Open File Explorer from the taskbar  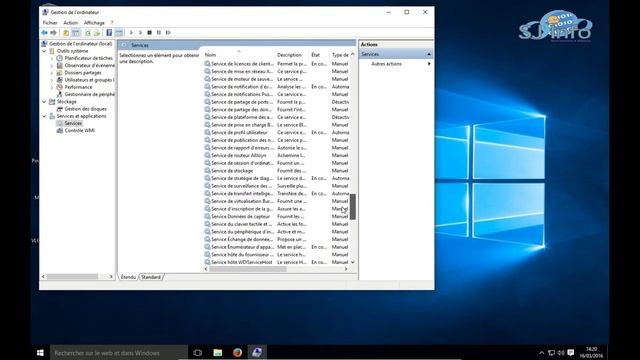[x=218, y=352]
